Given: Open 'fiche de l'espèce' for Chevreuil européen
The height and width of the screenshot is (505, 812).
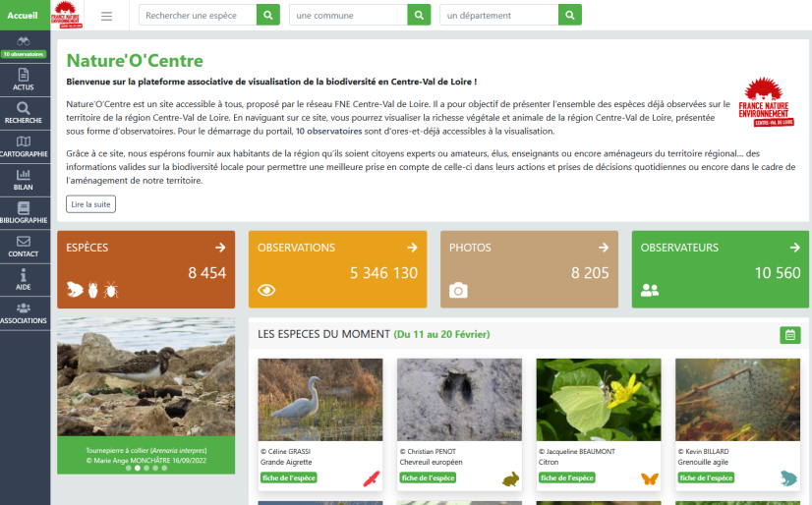Looking at the screenshot, I should point(428,478).
